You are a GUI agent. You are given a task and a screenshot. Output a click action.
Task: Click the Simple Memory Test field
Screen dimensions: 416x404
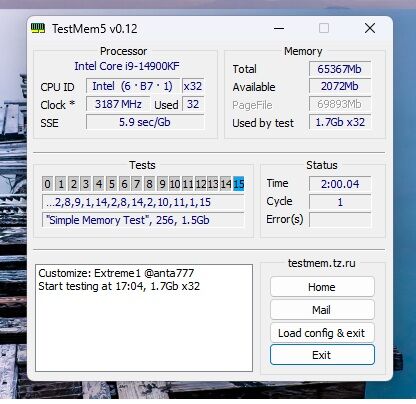[143, 220]
